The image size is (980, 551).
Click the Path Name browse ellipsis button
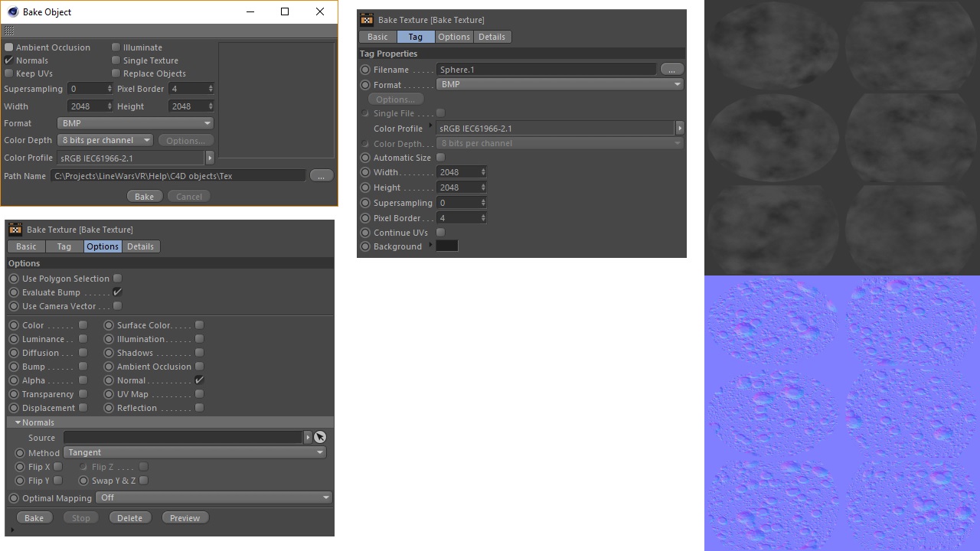[321, 176]
